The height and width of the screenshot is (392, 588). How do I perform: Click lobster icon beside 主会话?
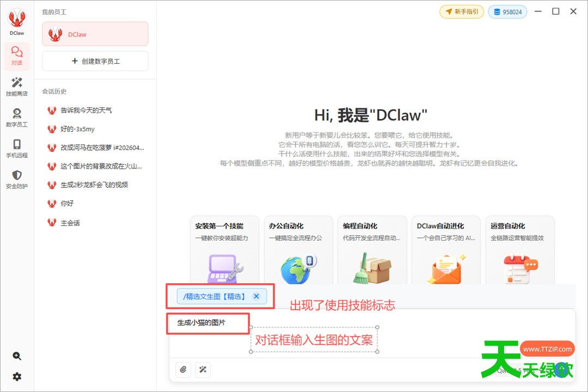point(52,223)
